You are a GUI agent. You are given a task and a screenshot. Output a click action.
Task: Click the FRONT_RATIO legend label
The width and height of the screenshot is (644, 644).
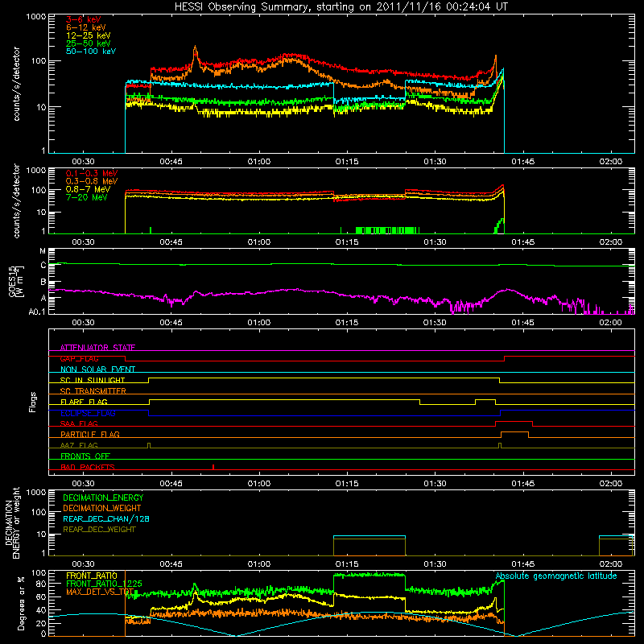[92, 576]
